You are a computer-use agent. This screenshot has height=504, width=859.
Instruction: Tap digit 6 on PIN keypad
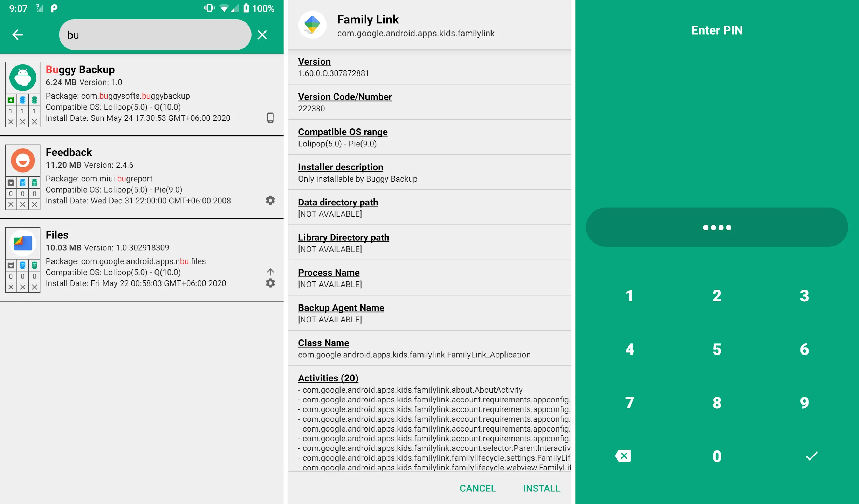[804, 349]
